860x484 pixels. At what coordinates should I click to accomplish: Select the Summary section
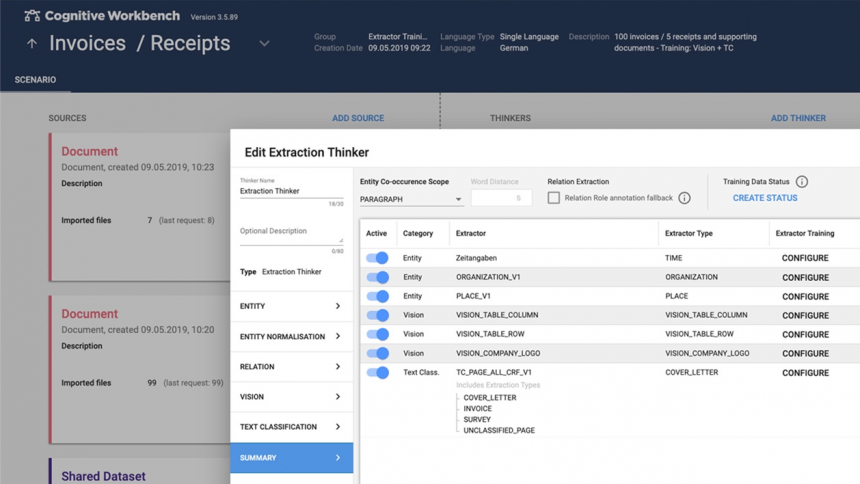pyautogui.click(x=291, y=458)
